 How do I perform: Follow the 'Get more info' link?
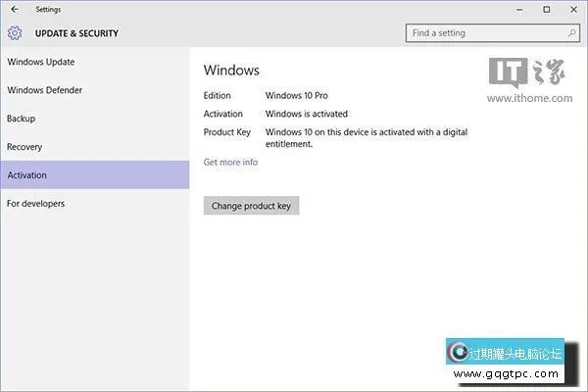(x=230, y=162)
